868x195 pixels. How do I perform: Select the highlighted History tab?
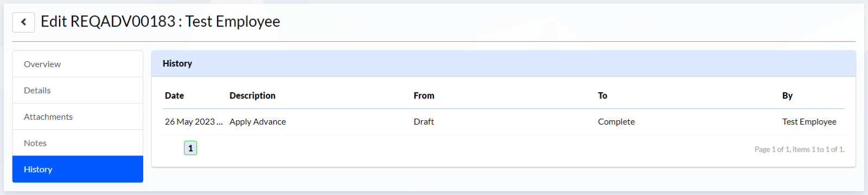point(78,169)
